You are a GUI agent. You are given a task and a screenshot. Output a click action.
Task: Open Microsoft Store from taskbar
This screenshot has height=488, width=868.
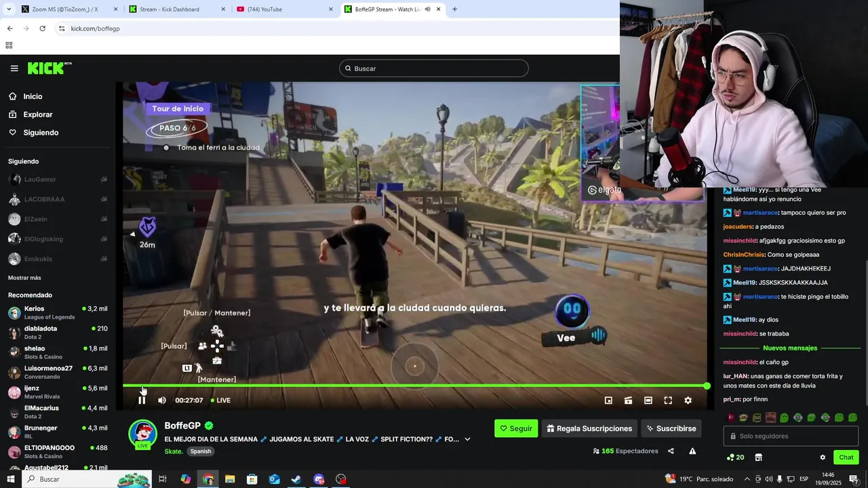(x=252, y=479)
